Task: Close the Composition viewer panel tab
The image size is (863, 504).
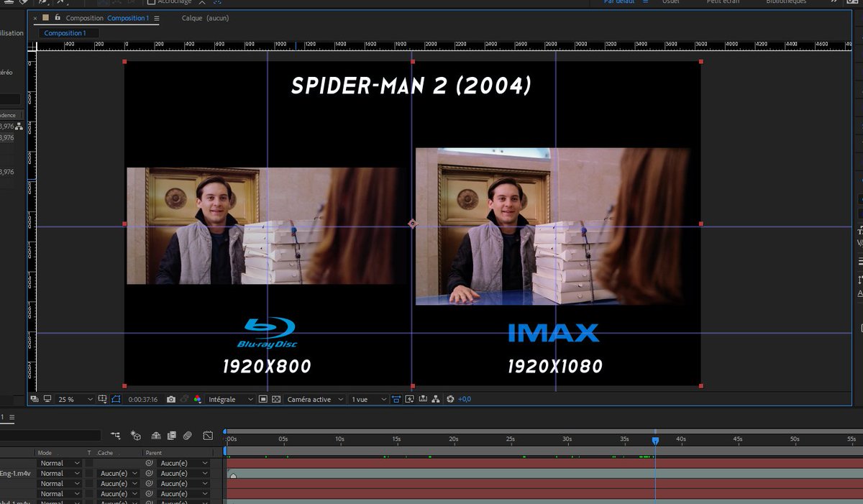Action: (x=35, y=18)
